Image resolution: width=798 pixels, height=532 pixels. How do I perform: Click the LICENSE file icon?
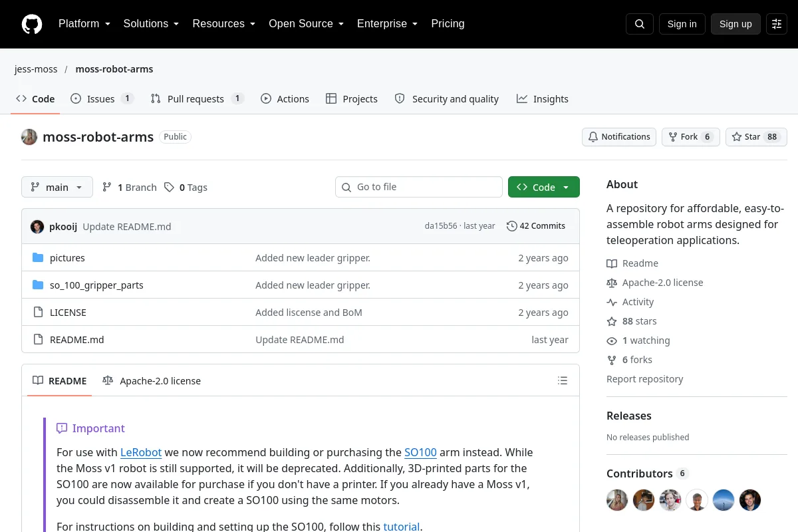coord(38,313)
